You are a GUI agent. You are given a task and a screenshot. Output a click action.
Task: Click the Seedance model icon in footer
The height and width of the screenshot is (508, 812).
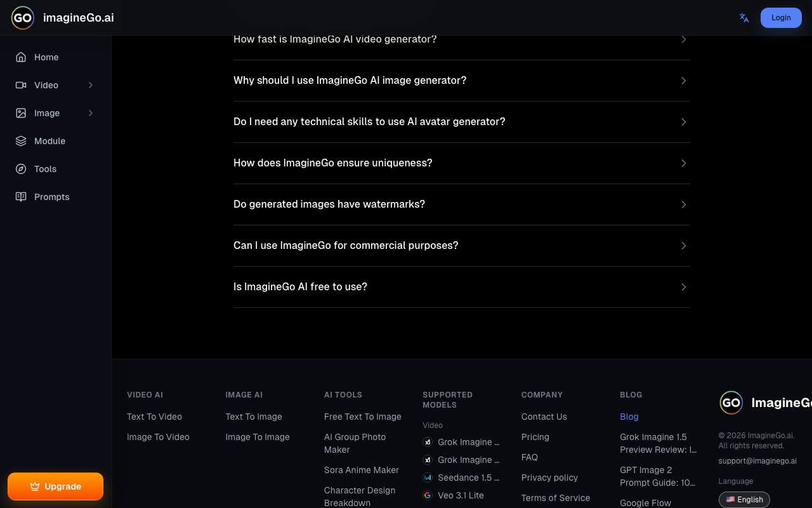[x=428, y=478]
